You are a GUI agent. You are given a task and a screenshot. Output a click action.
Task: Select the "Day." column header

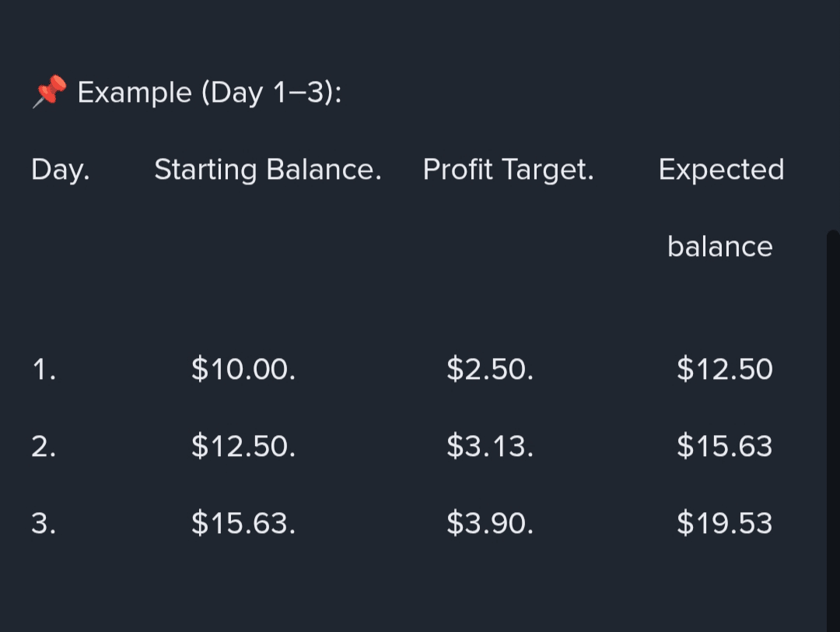tap(61, 169)
